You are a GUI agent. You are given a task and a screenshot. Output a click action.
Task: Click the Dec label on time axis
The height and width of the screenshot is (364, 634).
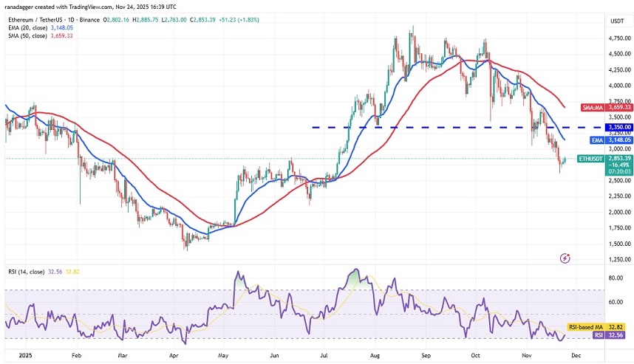pyautogui.click(x=575, y=354)
